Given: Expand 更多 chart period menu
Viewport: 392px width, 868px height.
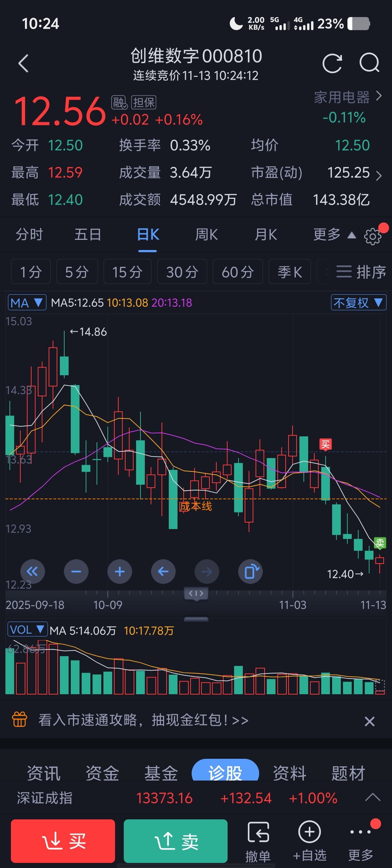Looking at the screenshot, I should (334, 235).
